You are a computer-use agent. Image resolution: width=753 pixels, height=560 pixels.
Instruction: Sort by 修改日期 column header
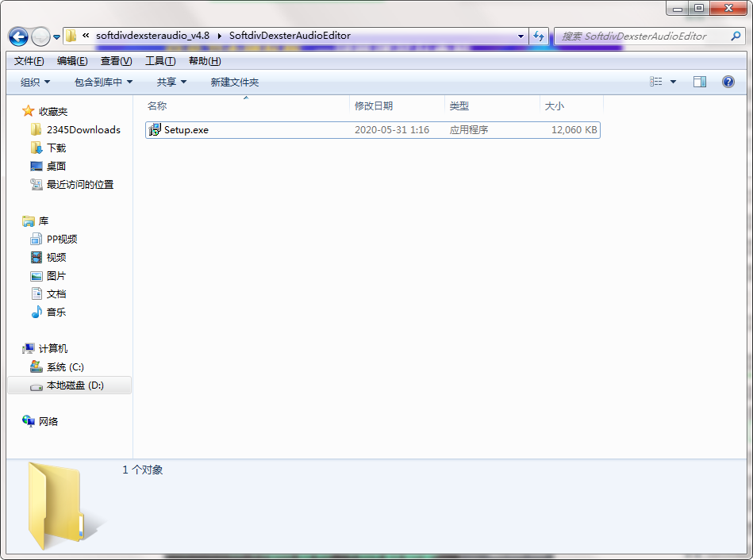[x=374, y=105]
